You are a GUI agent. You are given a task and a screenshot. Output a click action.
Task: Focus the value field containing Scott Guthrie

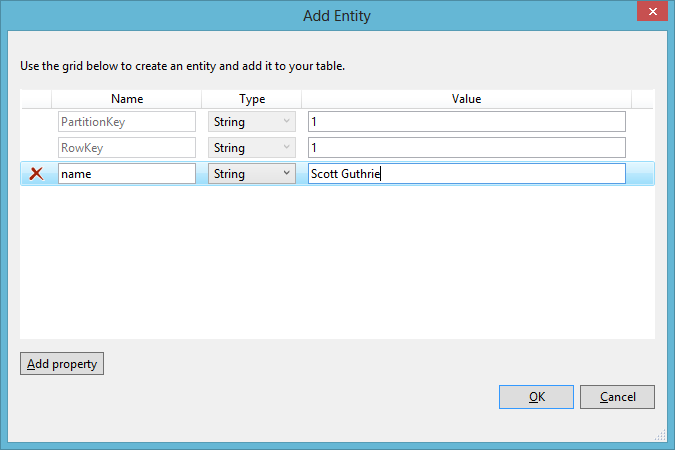point(466,174)
